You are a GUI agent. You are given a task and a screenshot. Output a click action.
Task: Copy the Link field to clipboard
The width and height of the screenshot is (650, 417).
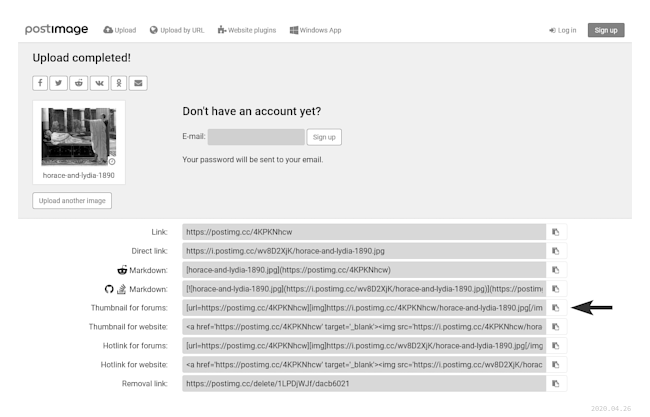[x=556, y=232]
